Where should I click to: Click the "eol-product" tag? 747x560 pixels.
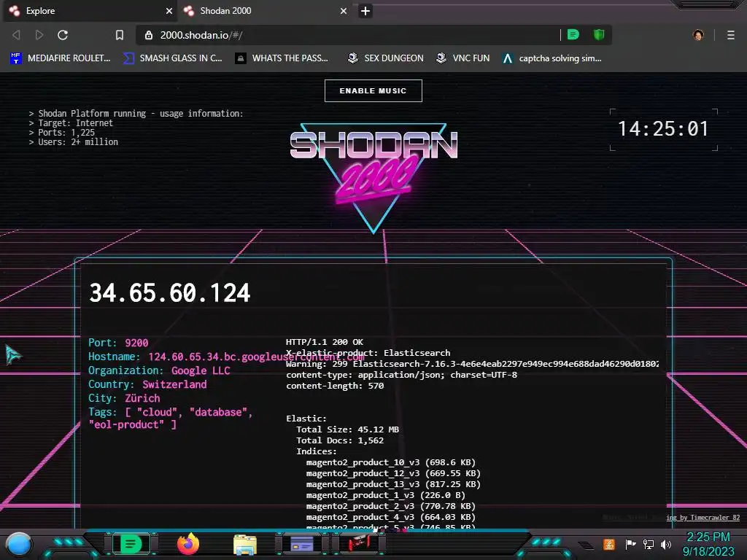point(126,424)
